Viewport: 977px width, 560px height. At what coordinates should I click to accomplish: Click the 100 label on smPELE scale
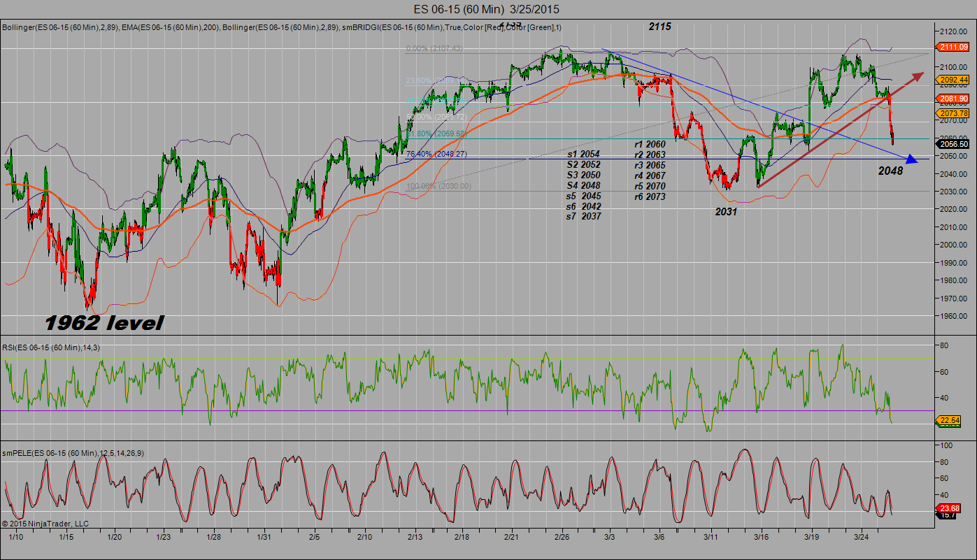click(x=946, y=445)
